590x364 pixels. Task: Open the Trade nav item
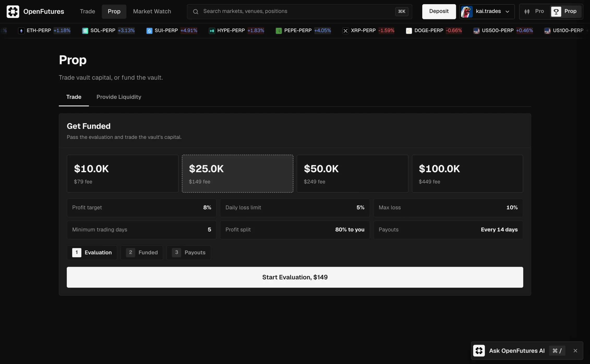[x=87, y=11]
